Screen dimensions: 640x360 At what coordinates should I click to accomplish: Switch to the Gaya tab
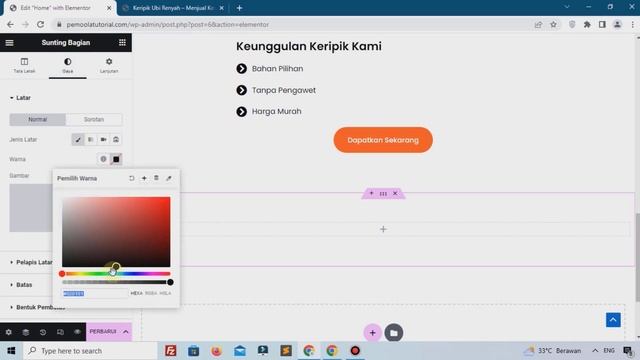pyautogui.click(x=67, y=65)
